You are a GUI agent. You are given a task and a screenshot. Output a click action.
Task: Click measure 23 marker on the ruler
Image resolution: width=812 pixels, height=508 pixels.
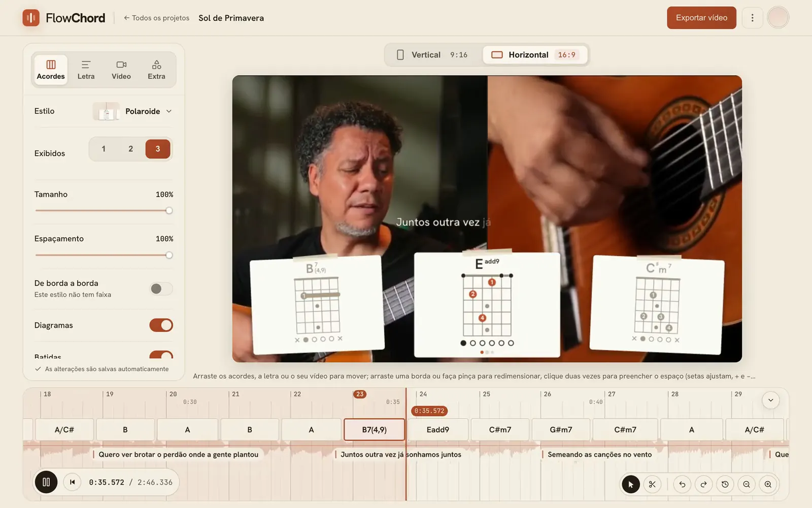(x=360, y=394)
